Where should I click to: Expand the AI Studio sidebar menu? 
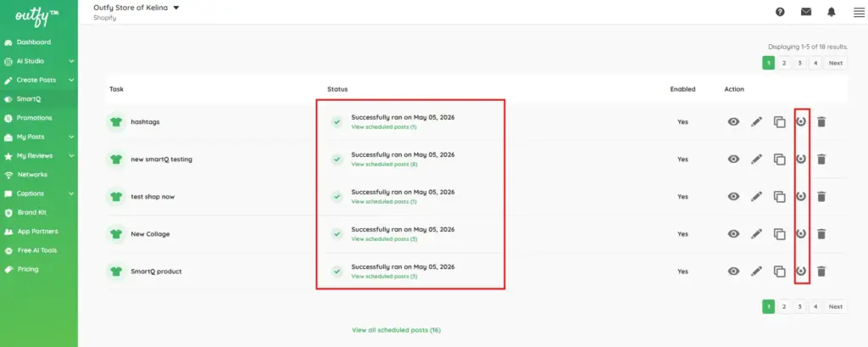point(71,61)
